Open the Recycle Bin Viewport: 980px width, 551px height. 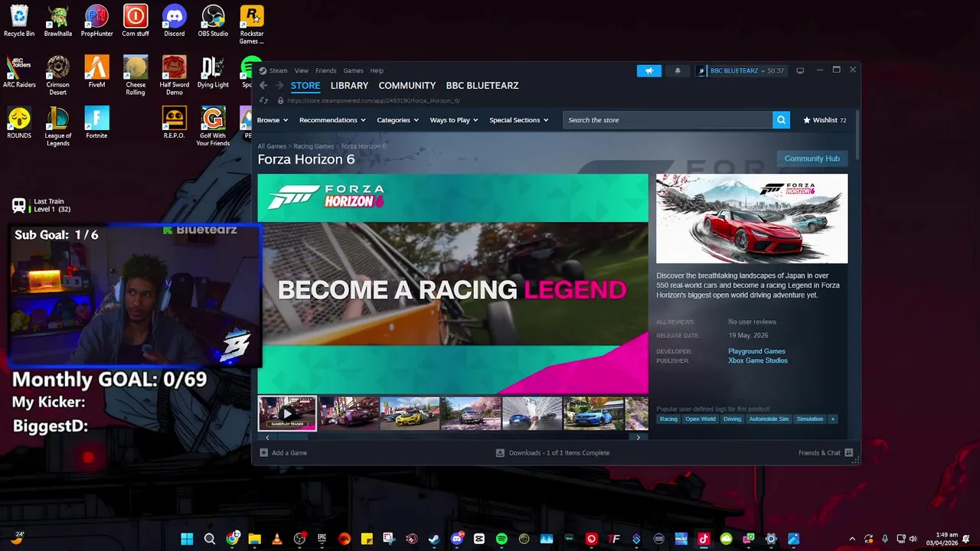(19, 21)
